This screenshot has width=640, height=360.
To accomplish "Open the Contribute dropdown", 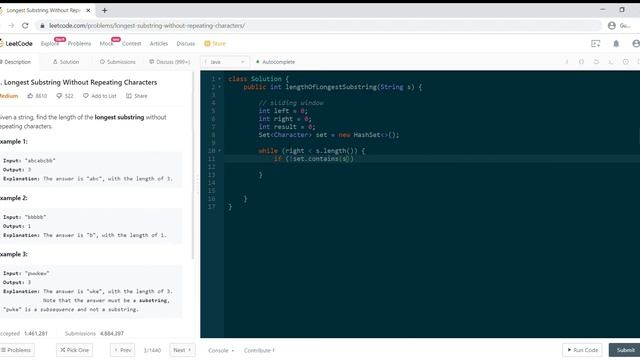I will 259,350.
